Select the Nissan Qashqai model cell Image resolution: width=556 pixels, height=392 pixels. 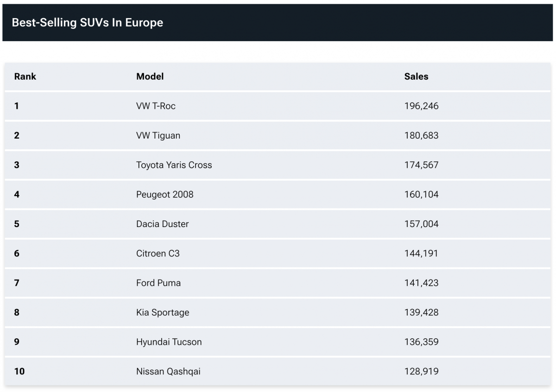click(x=168, y=372)
